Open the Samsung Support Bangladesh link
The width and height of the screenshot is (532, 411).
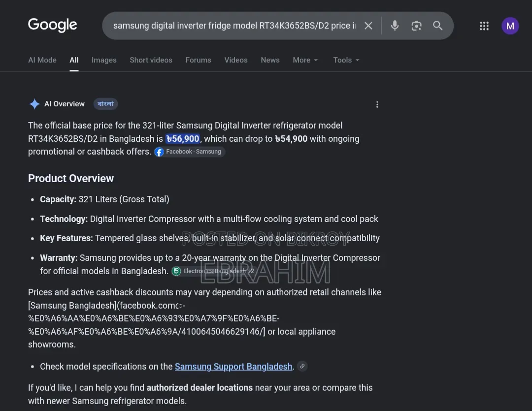[233, 367]
